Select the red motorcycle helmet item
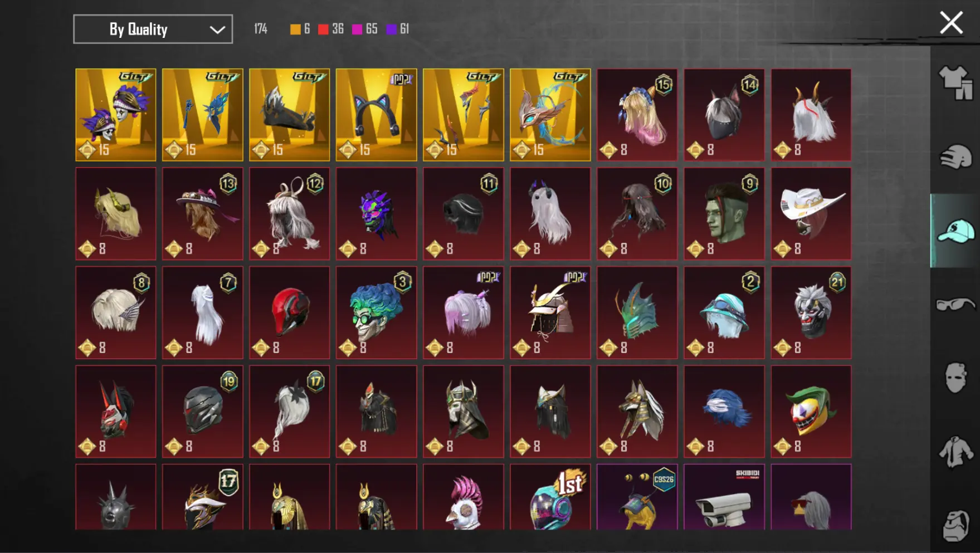Viewport: 980px width, 553px height. (x=289, y=312)
